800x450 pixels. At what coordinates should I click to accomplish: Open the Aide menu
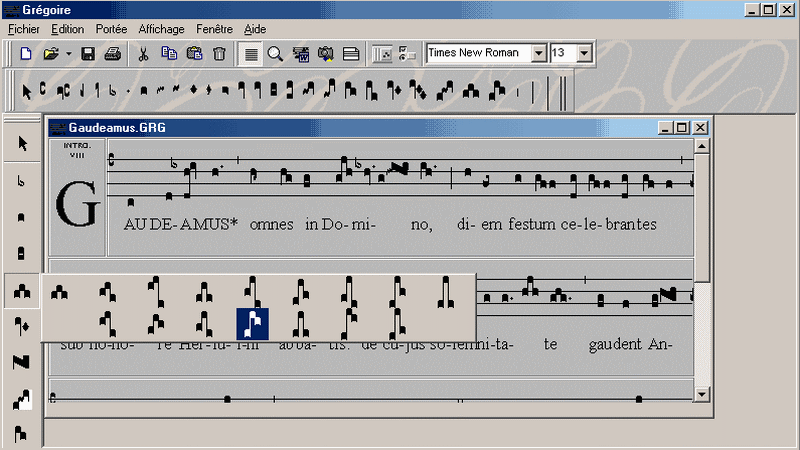255,29
